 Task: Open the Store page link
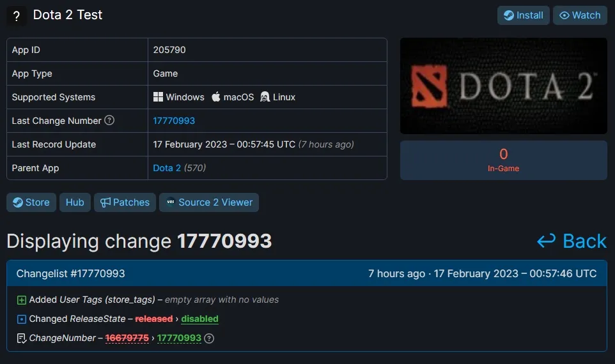tap(31, 202)
